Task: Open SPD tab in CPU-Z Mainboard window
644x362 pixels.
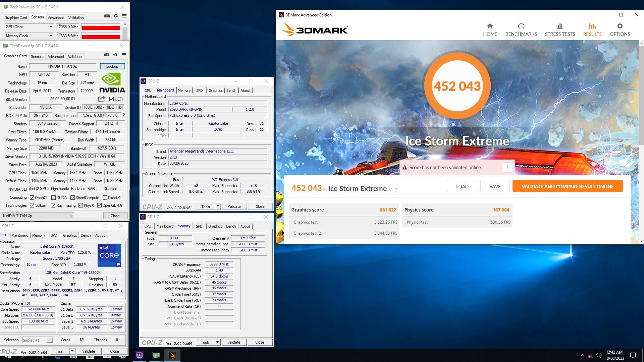Action: (x=200, y=90)
